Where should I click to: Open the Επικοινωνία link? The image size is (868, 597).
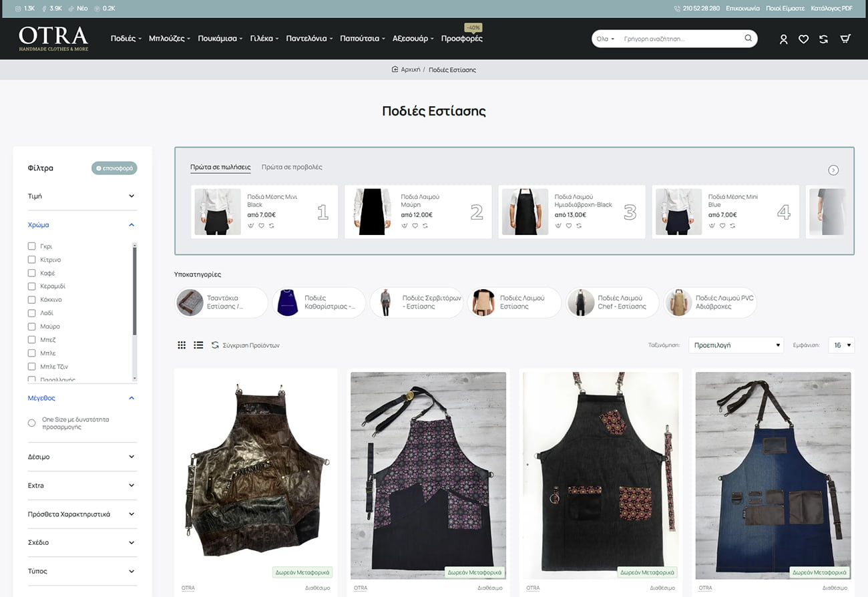(743, 9)
